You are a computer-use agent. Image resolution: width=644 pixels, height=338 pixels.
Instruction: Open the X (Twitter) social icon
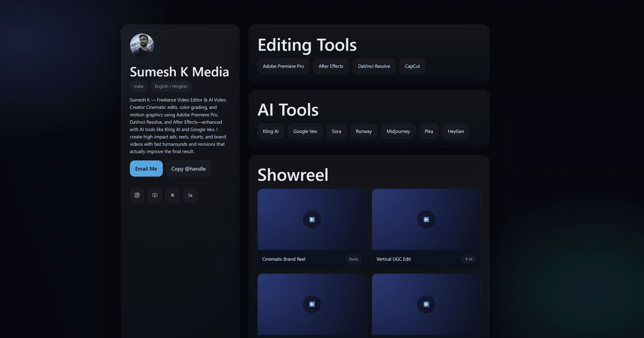(x=172, y=195)
